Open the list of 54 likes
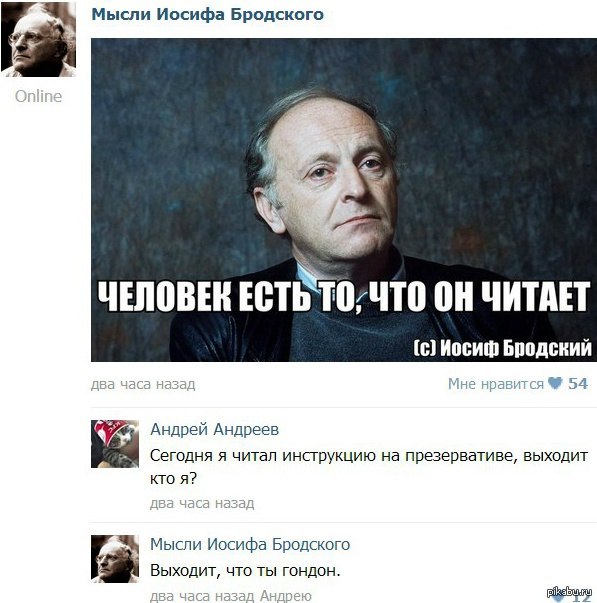 click(x=578, y=383)
